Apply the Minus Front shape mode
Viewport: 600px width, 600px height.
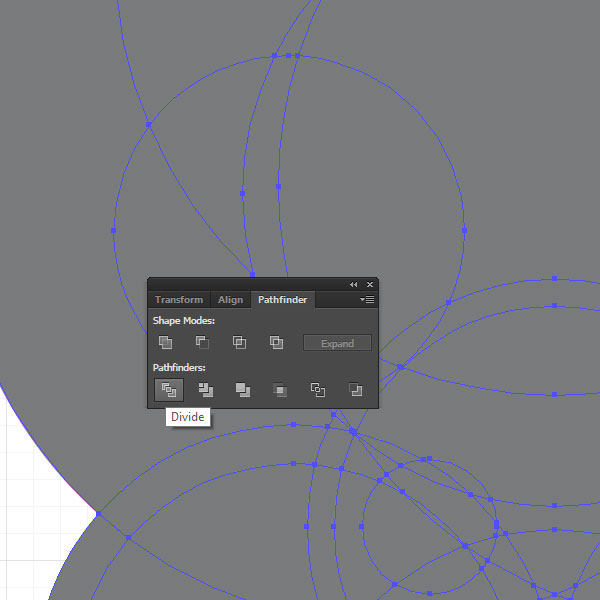pos(202,342)
